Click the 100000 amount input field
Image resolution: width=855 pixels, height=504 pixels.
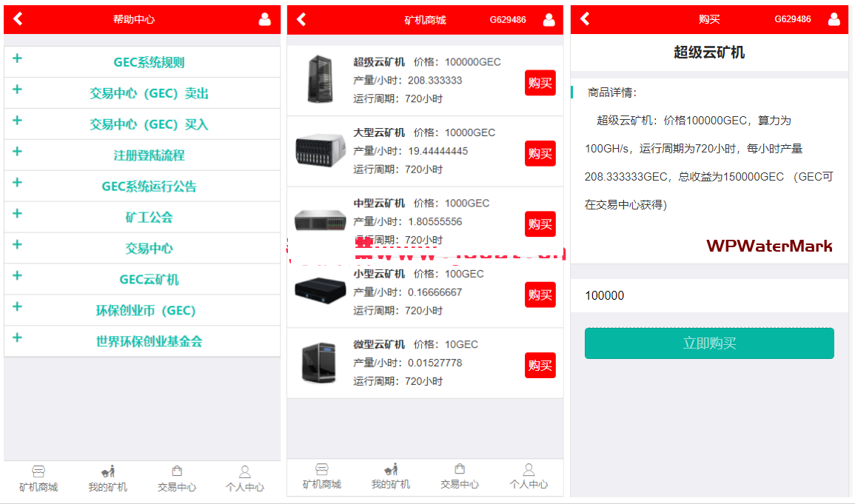click(708, 296)
